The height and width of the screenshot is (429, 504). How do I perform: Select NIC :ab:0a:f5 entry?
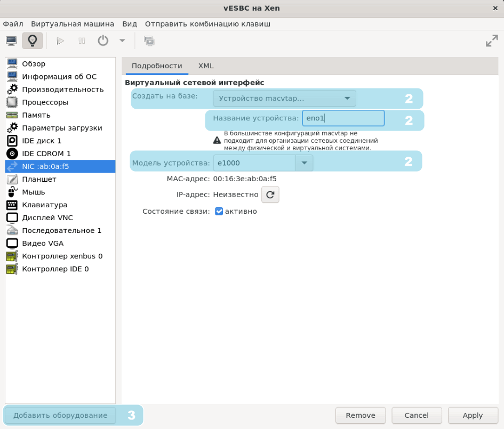point(60,166)
